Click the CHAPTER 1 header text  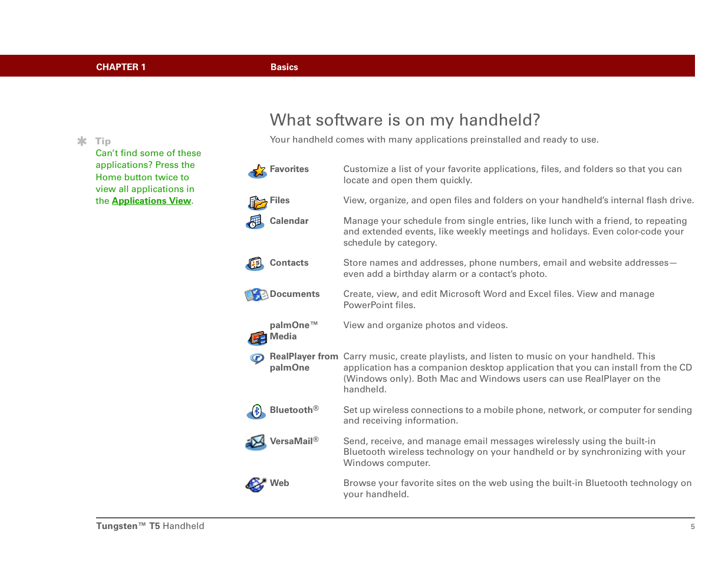[x=121, y=67]
